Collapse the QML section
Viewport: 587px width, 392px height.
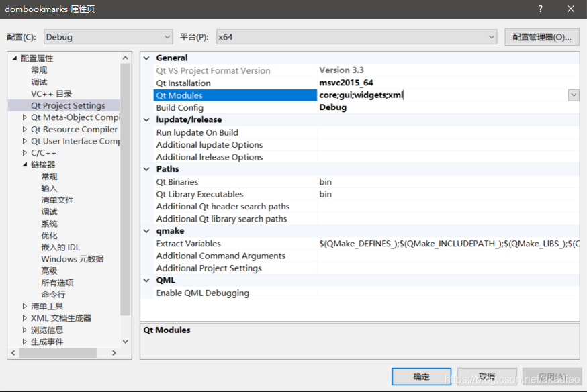(x=146, y=281)
